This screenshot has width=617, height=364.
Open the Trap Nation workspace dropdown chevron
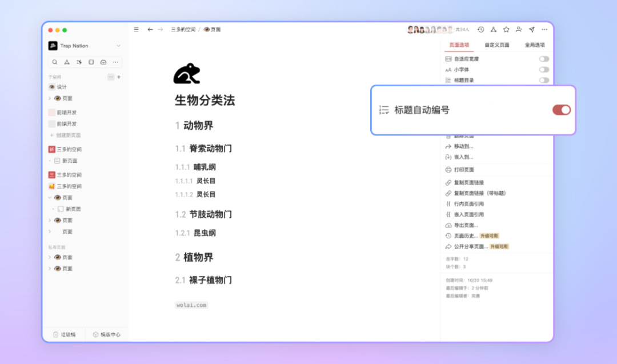(118, 46)
